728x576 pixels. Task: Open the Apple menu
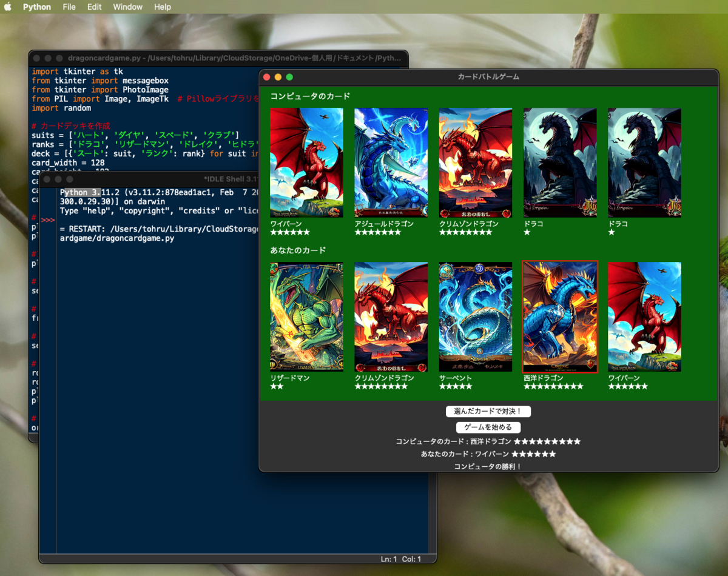8,7
